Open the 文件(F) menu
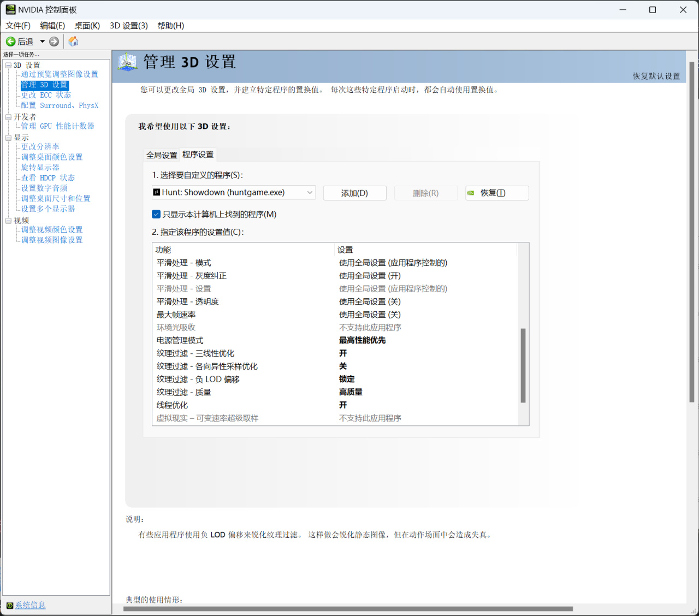 click(18, 26)
